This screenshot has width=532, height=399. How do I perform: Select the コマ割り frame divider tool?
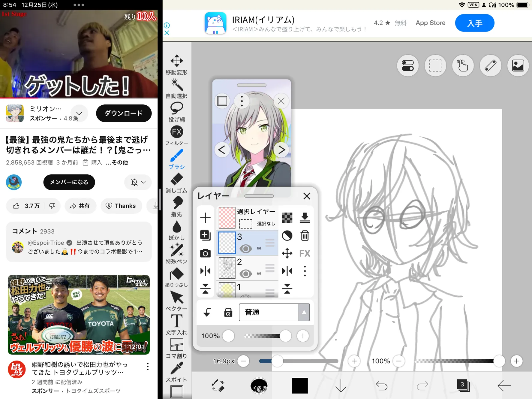(x=177, y=349)
